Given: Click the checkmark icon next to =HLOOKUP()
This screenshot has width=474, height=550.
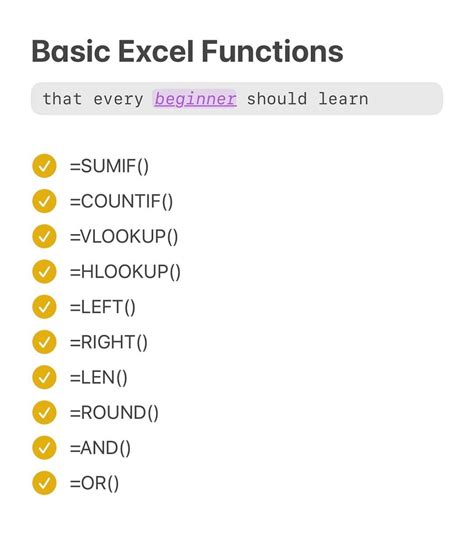Looking at the screenshot, I should [44, 271].
